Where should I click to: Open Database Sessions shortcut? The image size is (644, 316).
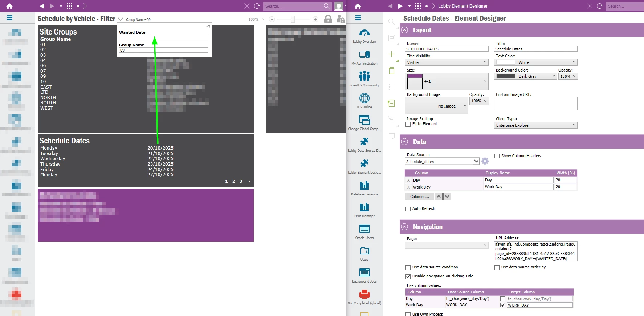tap(364, 188)
